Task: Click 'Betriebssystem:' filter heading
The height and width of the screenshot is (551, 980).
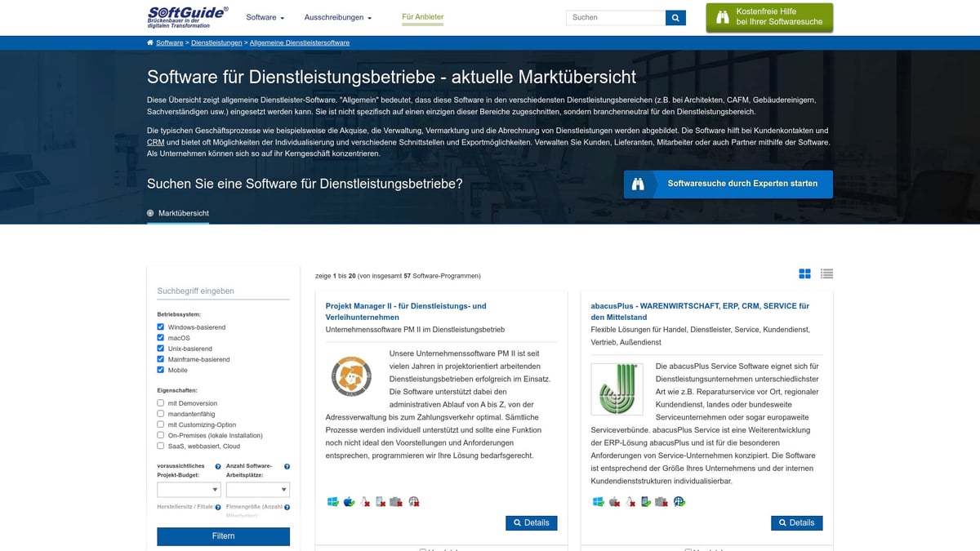Action: (179, 314)
